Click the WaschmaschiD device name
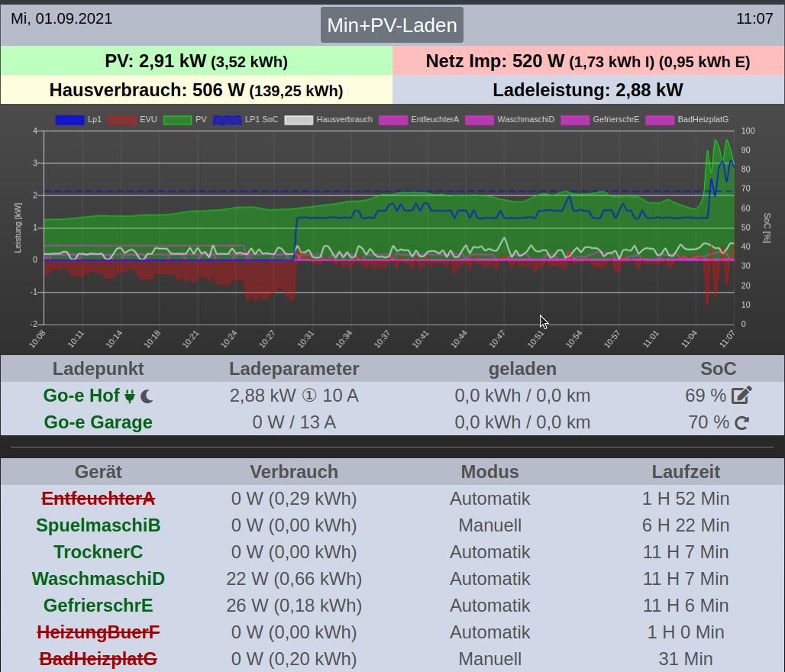The image size is (785, 672). [98, 579]
